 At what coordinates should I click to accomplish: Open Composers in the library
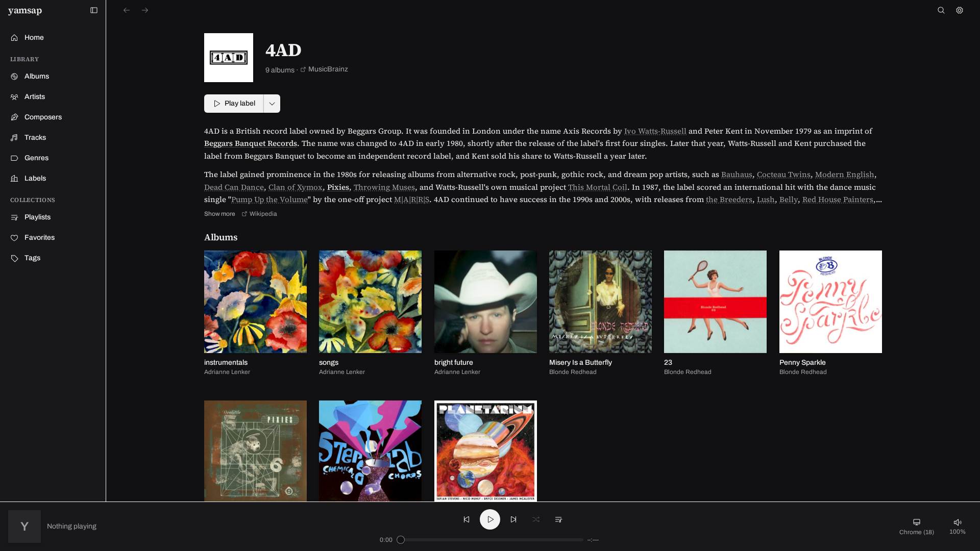coord(53,117)
